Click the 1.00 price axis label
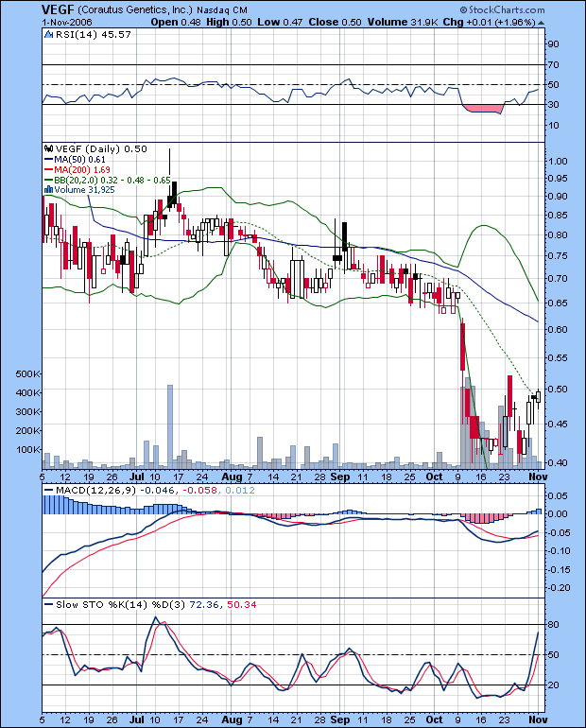The height and width of the screenshot is (728, 586). 558,161
